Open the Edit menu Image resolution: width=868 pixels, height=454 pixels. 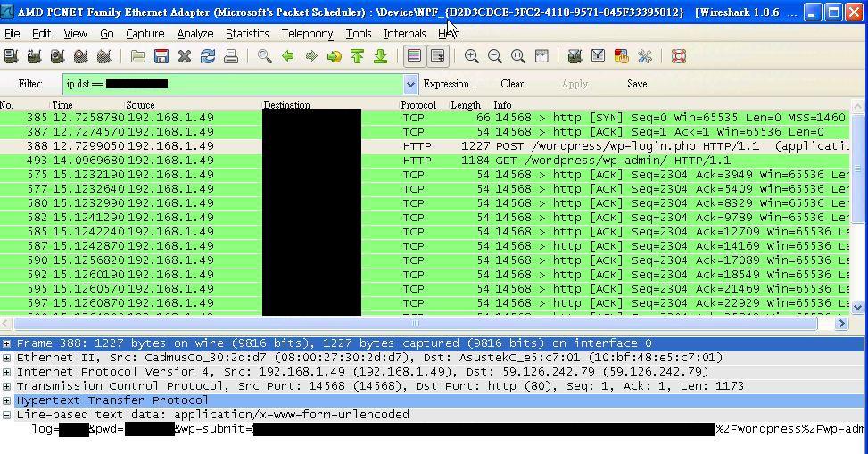[42, 34]
